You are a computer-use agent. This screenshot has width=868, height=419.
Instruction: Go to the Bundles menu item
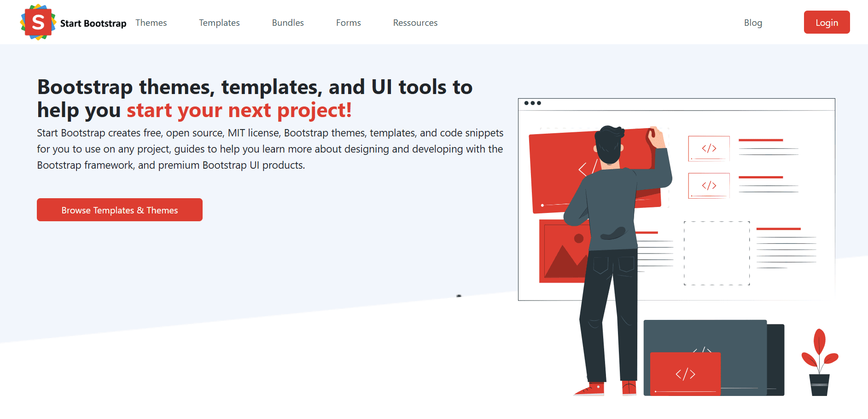[288, 23]
